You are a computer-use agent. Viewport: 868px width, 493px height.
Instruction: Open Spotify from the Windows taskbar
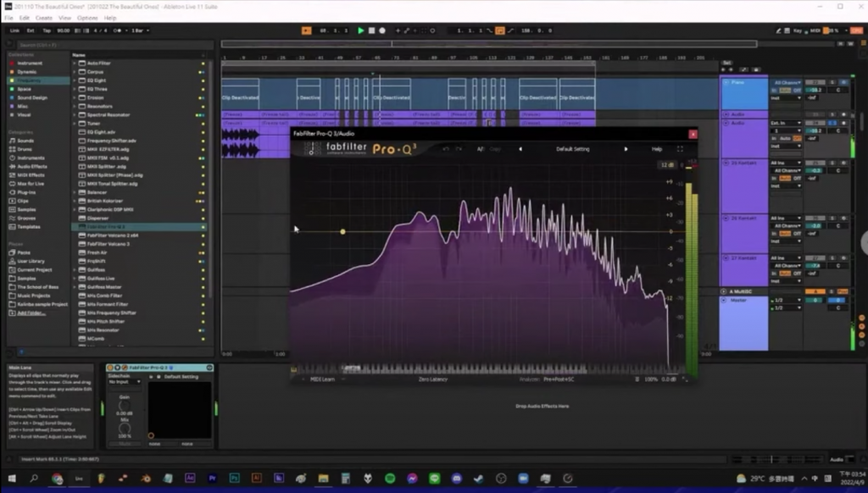coord(390,478)
